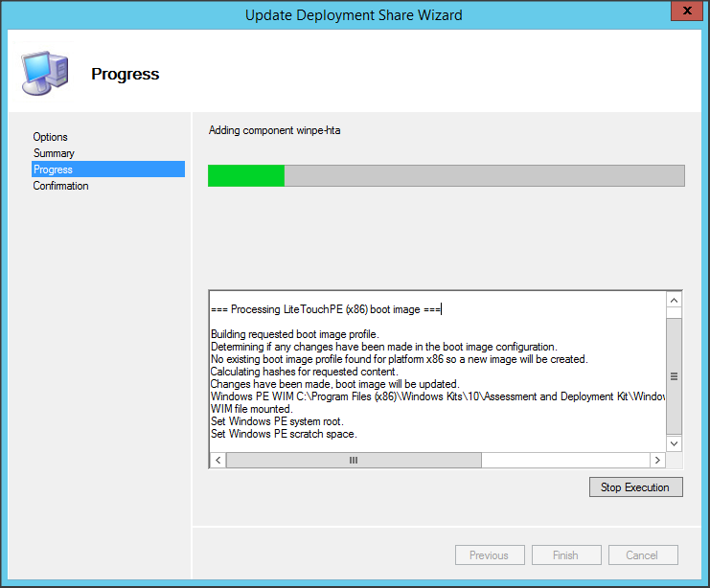Click the log's scroll up arrow
The height and width of the screenshot is (588, 710).
click(x=675, y=300)
